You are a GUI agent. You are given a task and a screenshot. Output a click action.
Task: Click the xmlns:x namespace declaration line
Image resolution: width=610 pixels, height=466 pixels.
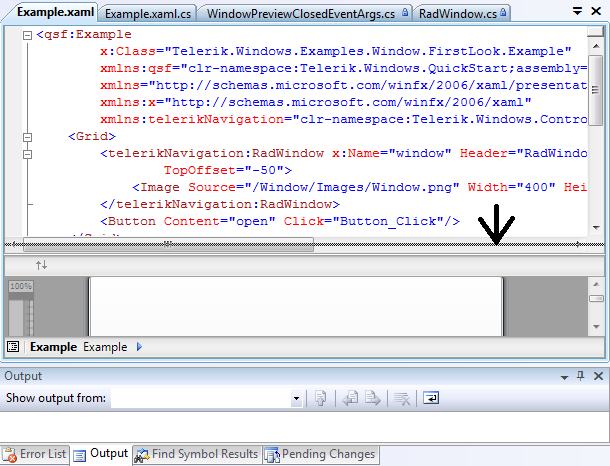click(316, 102)
